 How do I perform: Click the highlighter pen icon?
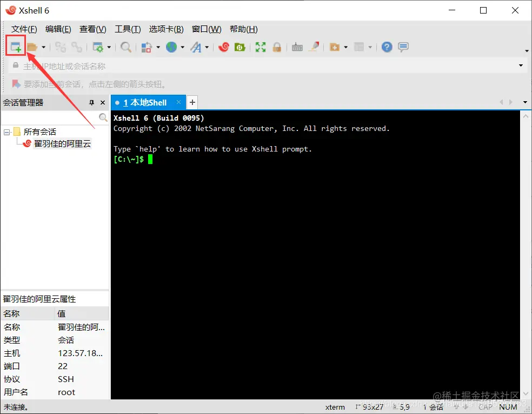click(x=314, y=47)
